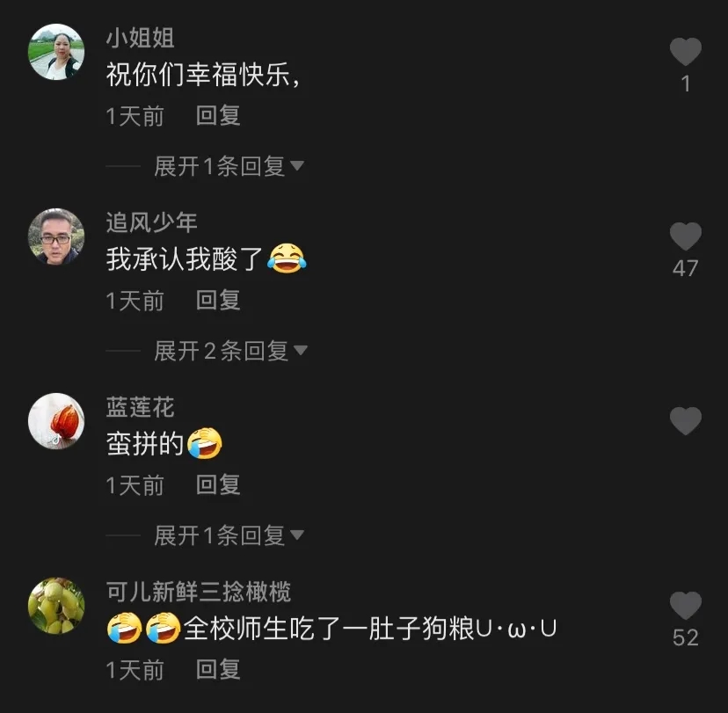Expand 1 reply under 小姐姐's comment
Image resolution: width=728 pixels, height=713 pixels.
pos(229,166)
